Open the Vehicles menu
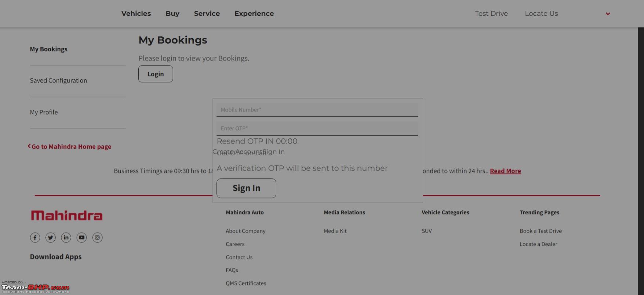Screen dimensions: 644x295 (x=136, y=14)
